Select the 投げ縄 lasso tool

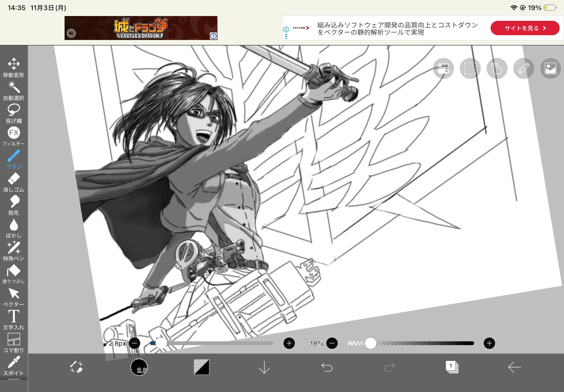click(14, 113)
